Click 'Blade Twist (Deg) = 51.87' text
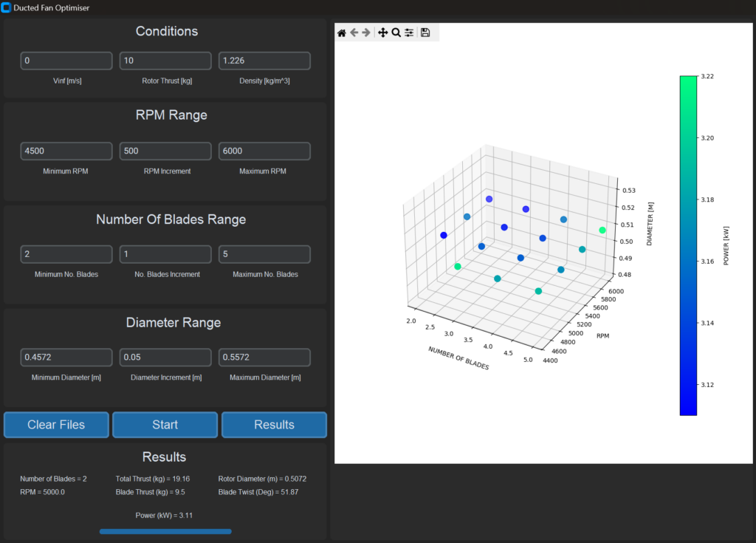The width and height of the screenshot is (756, 543). point(258,492)
